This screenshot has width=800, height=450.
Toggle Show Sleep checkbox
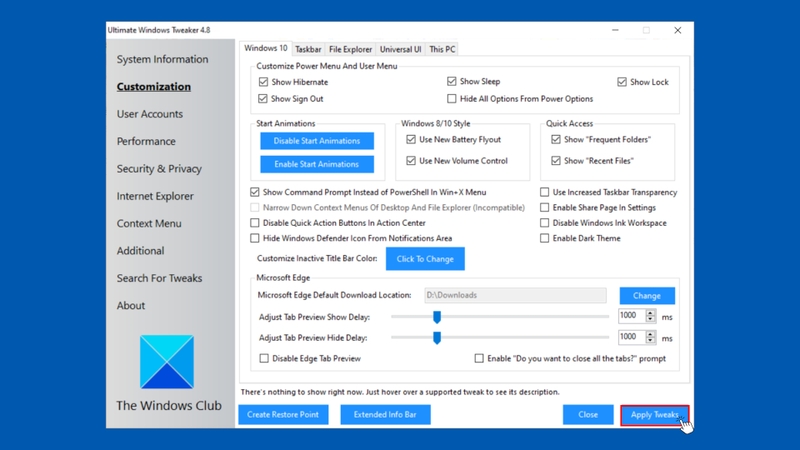coord(452,81)
